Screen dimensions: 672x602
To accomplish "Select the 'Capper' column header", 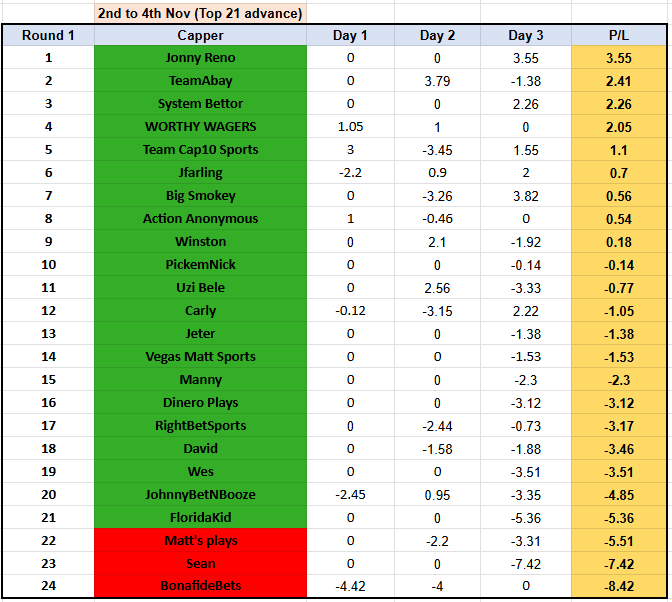I will tap(200, 36).
